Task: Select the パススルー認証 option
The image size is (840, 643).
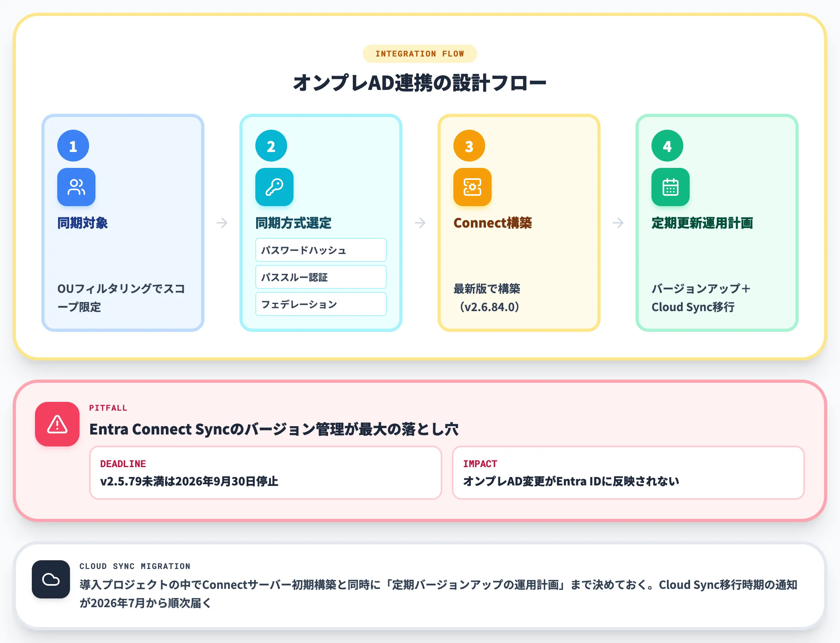Action: (321, 277)
